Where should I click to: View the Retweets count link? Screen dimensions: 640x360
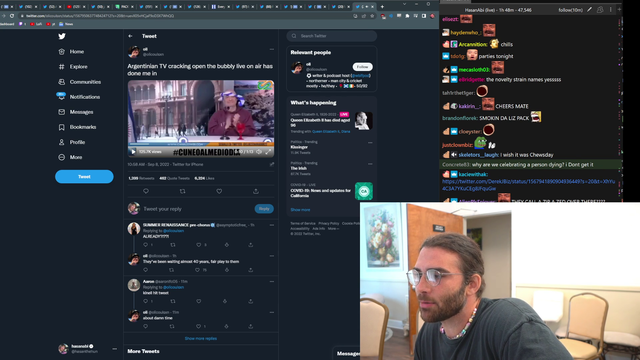click(141, 178)
